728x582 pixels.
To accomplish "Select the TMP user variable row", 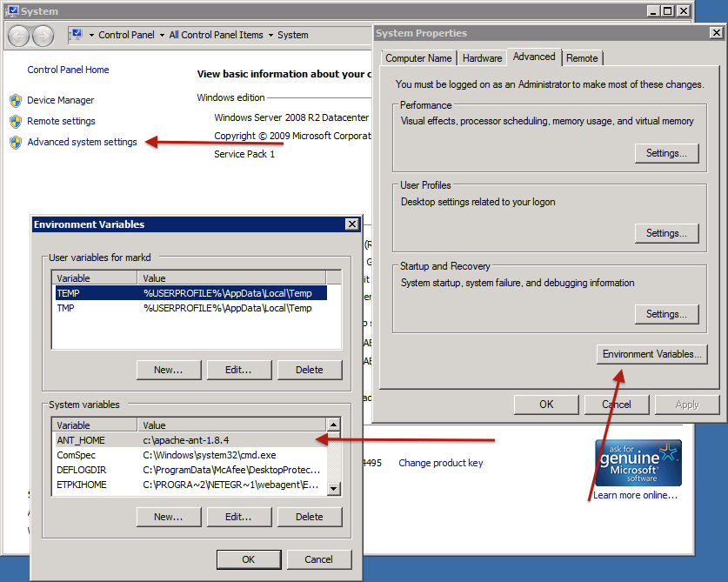I will pos(189,308).
